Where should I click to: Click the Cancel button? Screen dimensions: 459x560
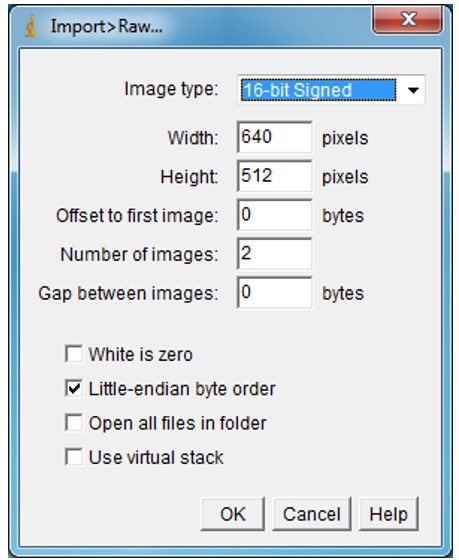coord(311,514)
